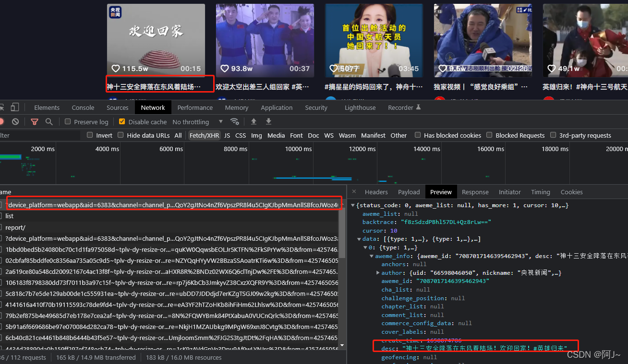
Task: Export HAR file download icon
Action: click(269, 122)
